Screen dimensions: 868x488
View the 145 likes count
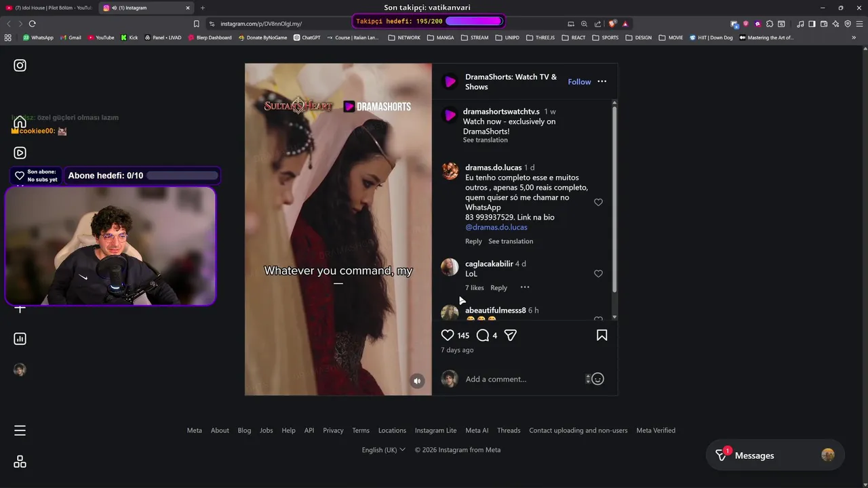pyautogui.click(x=463, y=335)
